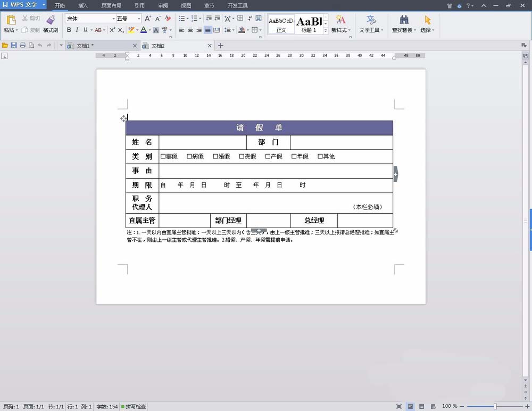Click the Paste icon

tap(11, 20)
